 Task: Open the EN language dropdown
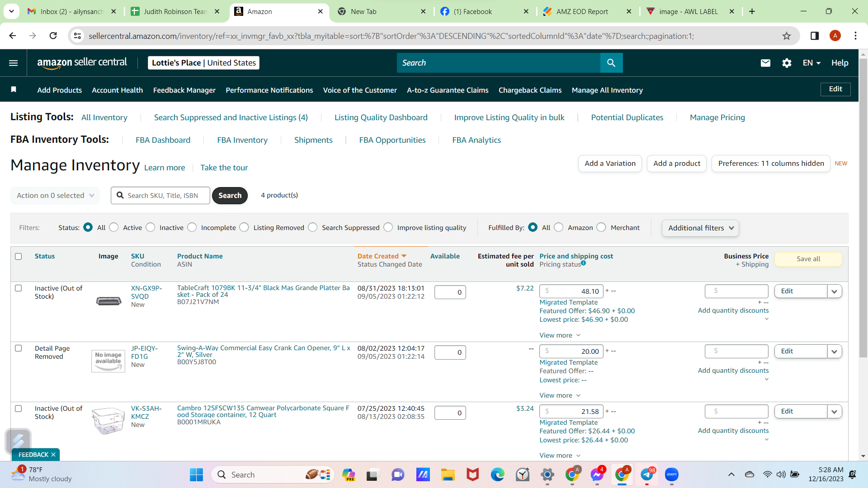[x=811, y=63]
